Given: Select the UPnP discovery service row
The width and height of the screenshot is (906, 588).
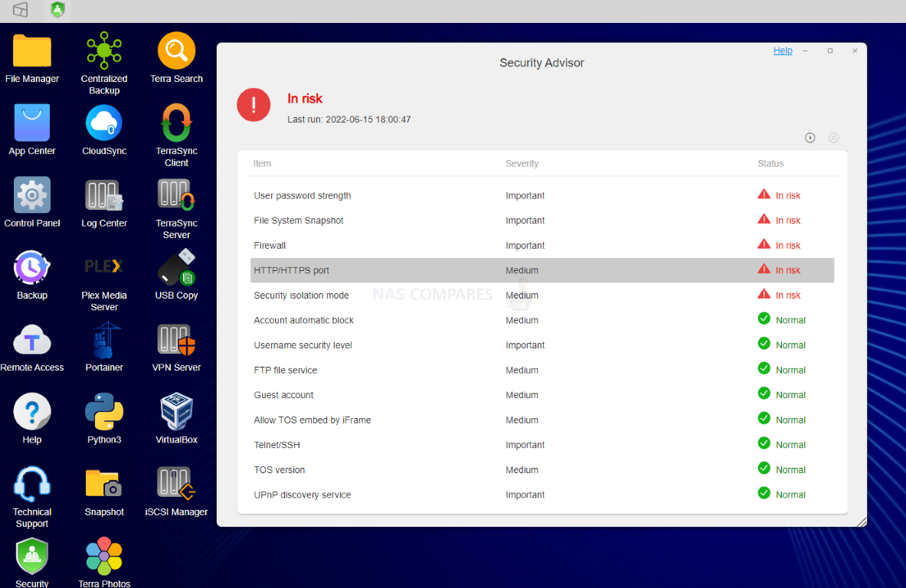Looking at the screenshot, I should pyautogui.click(x=542, y=495).
